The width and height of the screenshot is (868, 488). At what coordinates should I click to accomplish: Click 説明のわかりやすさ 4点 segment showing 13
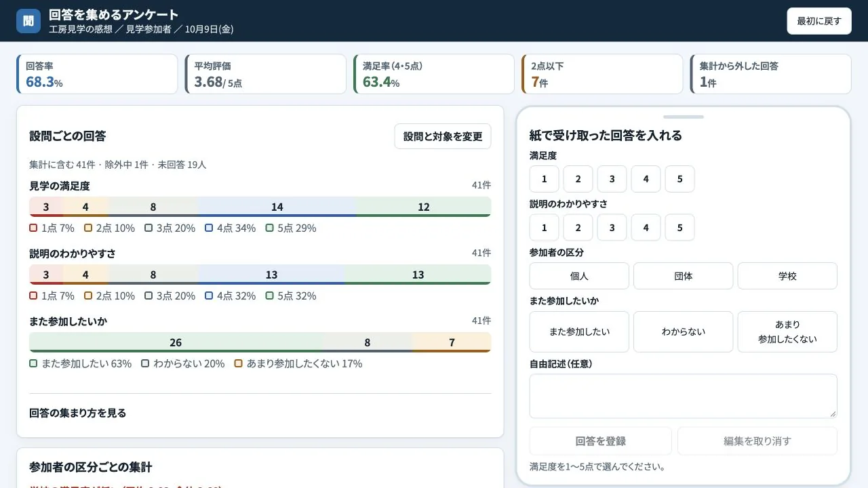point(271,274)
